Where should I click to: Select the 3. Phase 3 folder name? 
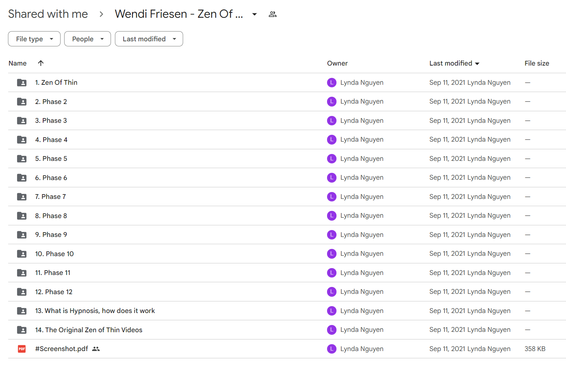click(51, 121)
